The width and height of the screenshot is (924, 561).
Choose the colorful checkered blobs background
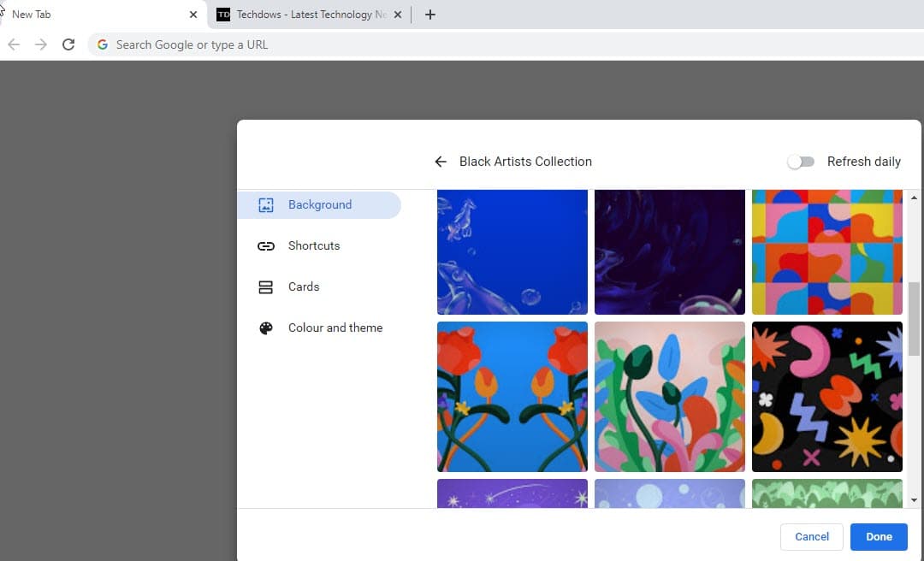[x=826, y=251]
